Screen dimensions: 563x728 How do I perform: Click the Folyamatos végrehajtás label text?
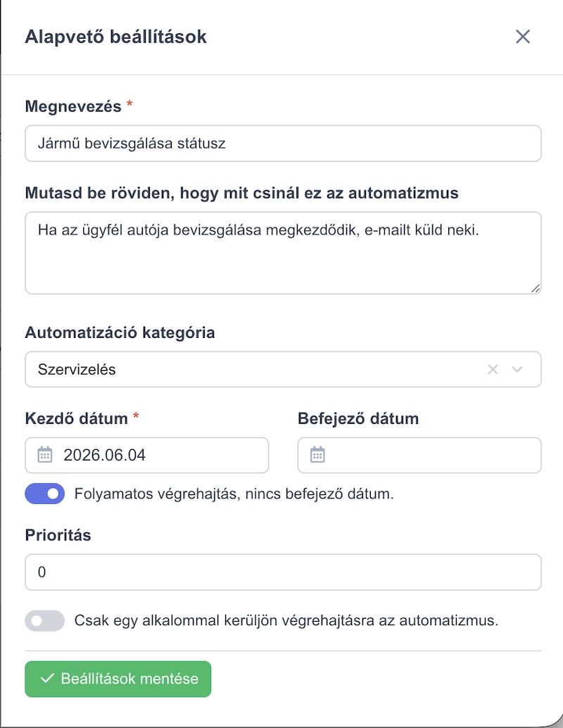[x=234, y=494]
